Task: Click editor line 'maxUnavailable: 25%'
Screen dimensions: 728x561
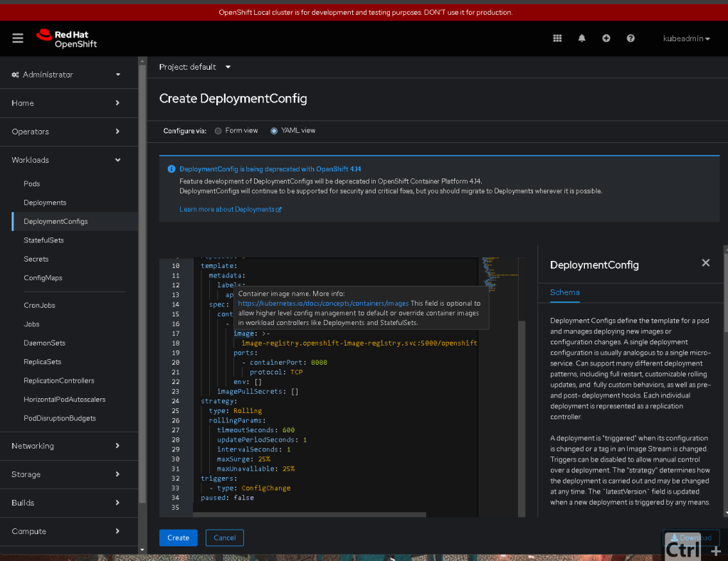Action: 255,469
